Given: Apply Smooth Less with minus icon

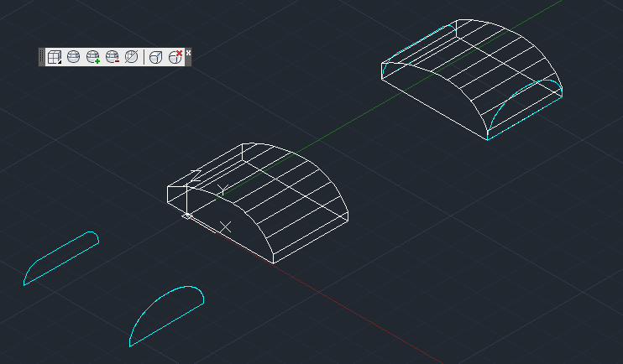Looking at the screenshot, I should (113, 57).
